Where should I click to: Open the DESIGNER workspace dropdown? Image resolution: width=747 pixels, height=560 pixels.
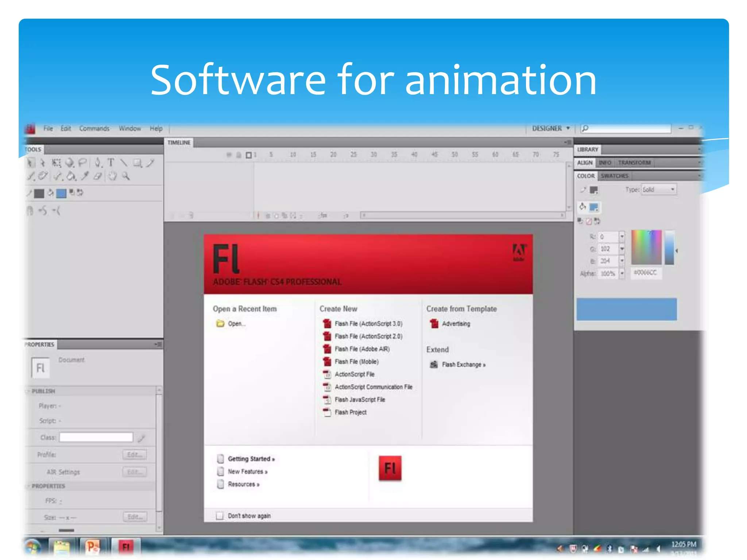[x=551, y=128]
